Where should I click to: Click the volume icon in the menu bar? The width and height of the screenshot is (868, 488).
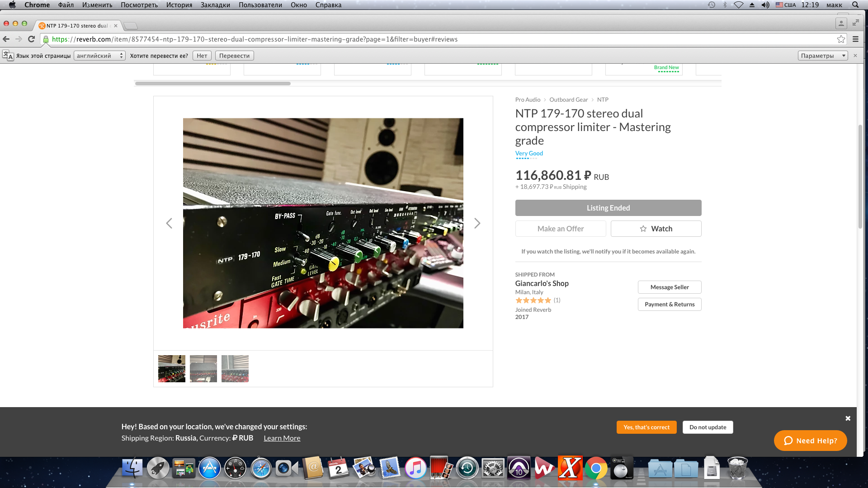(765, 5)
